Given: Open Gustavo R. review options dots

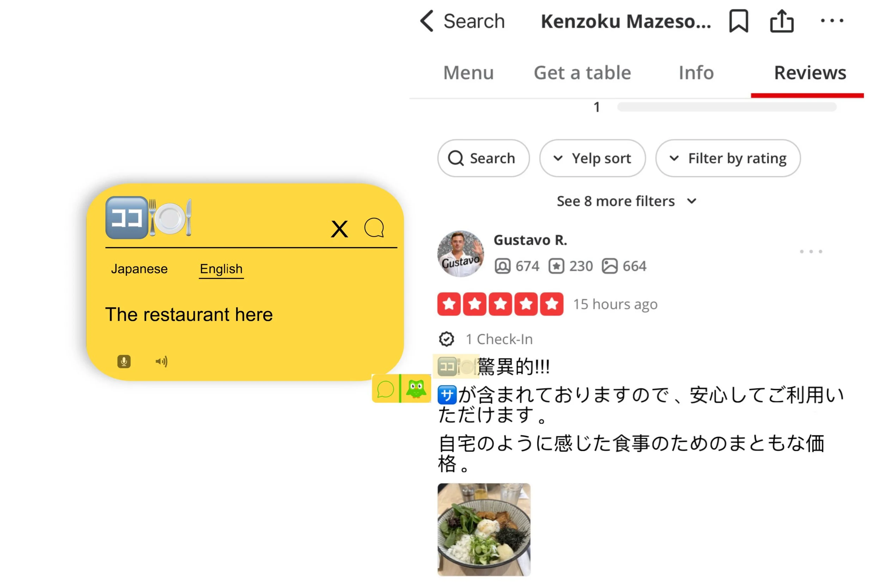Looking at the screenshot, I should [811, 251].
